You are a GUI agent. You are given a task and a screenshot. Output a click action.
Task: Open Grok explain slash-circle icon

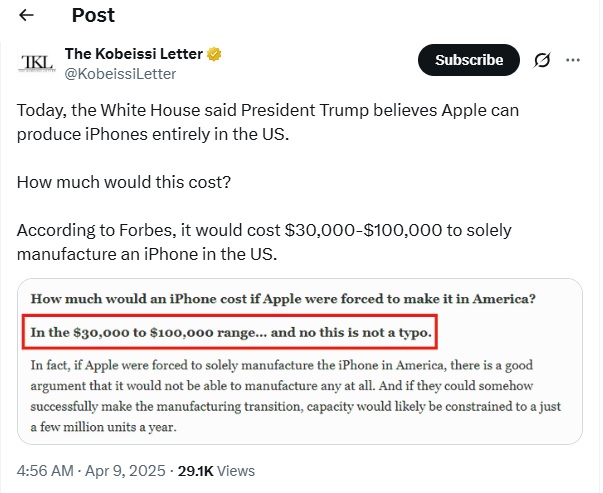[542, 60]
